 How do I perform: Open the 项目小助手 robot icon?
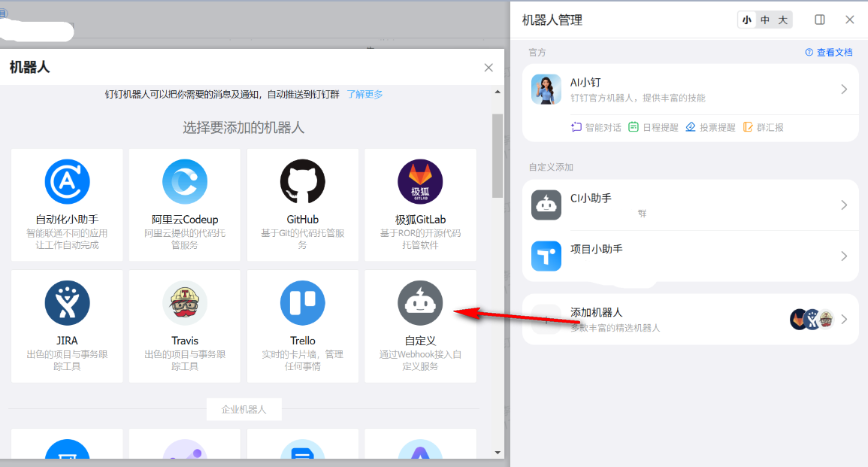tap(546, 256)
